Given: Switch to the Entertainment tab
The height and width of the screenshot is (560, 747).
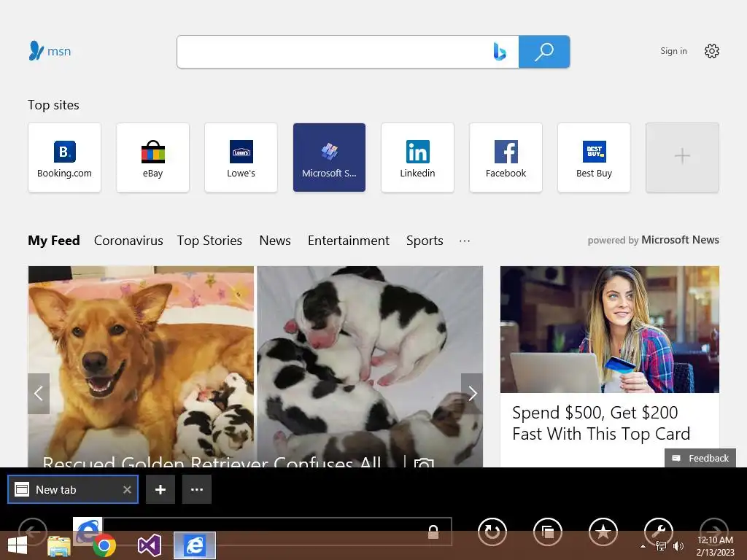Looking at the screenshot, I should tap(348, 241).
